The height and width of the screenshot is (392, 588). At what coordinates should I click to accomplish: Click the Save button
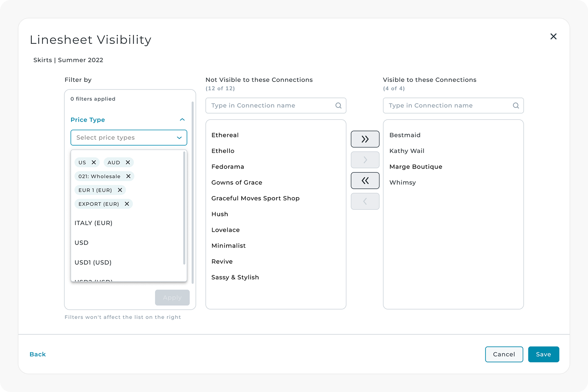pos(543,354)
